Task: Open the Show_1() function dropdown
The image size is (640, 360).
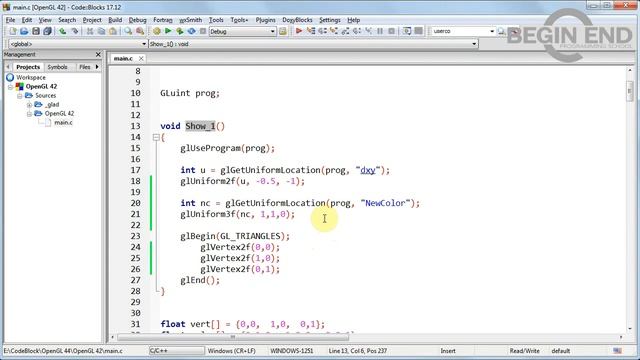Action: [x=474, y=44]
